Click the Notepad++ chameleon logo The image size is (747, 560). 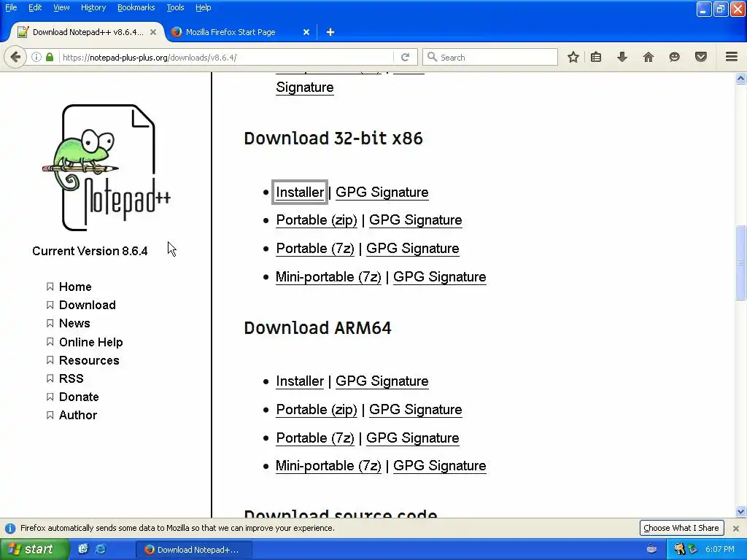point(107,168)
